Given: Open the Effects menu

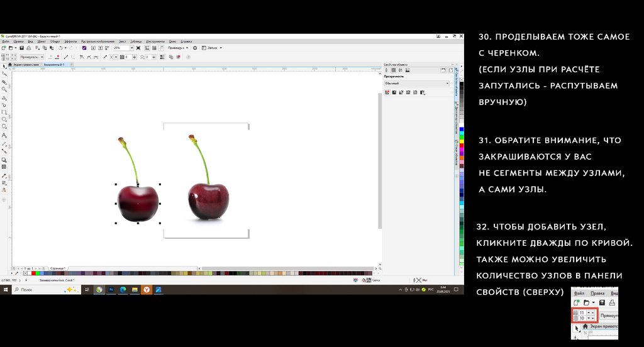Looking at the screenshot, I should tap(70, 41).
